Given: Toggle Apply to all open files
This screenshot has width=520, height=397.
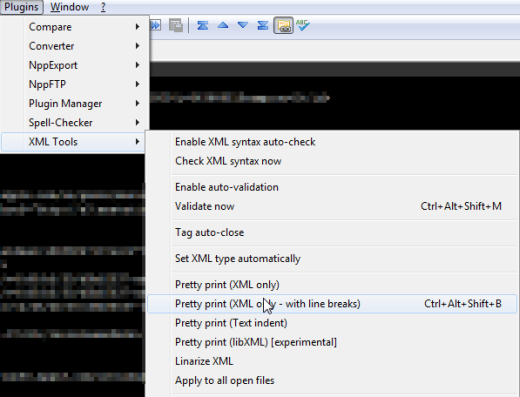Looking at the screenshot, I should pyautogui.click(x=332, y=380).
